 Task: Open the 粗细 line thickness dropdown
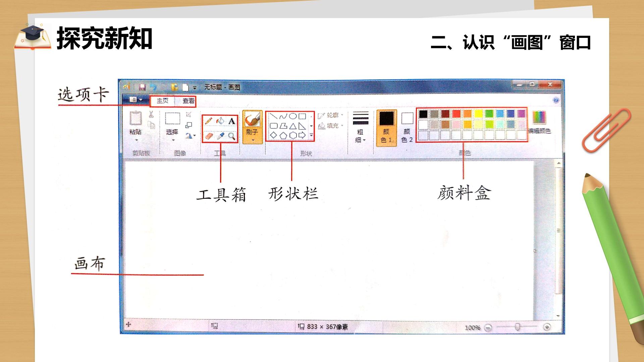[361, 128]
